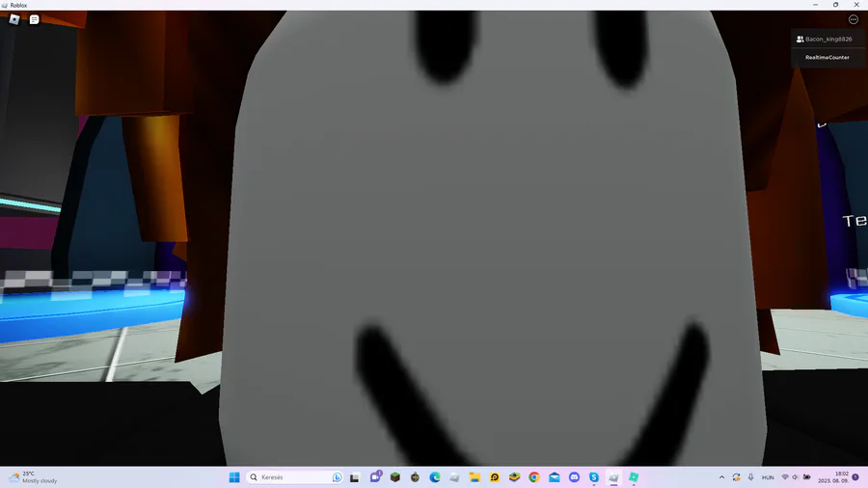This screenshot has height=488, width=868.
Task: Open the weather widget showing Mostly cloudy
Action: [x=33, y=477]
